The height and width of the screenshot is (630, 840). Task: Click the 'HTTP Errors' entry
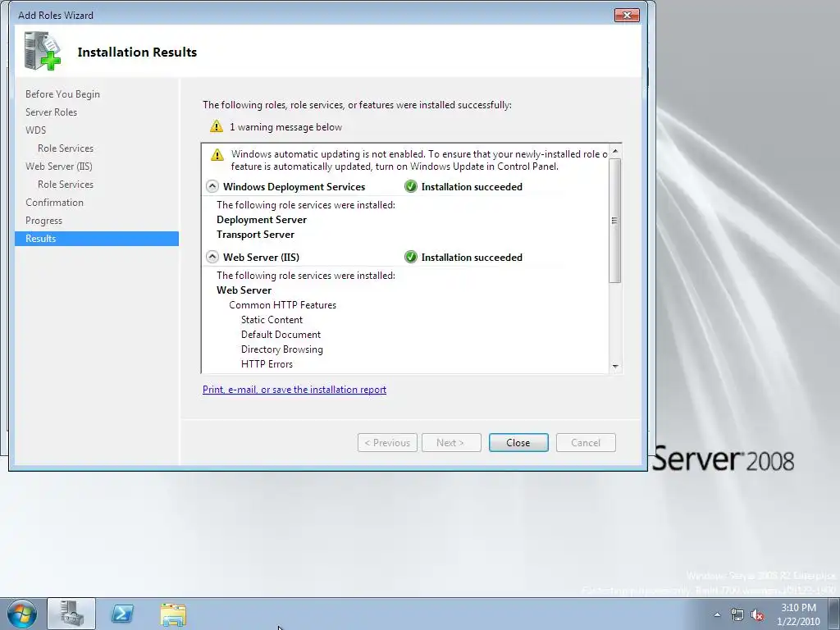267,364
